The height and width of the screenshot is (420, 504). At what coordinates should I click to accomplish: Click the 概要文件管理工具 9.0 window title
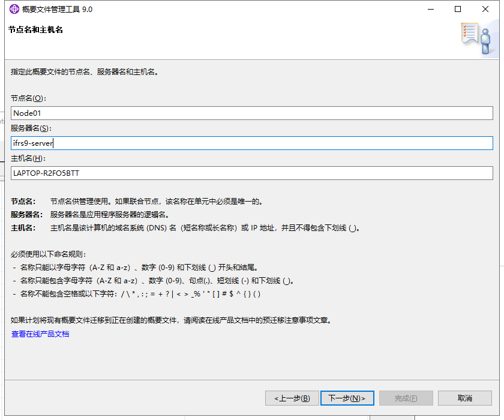[57, 10]
